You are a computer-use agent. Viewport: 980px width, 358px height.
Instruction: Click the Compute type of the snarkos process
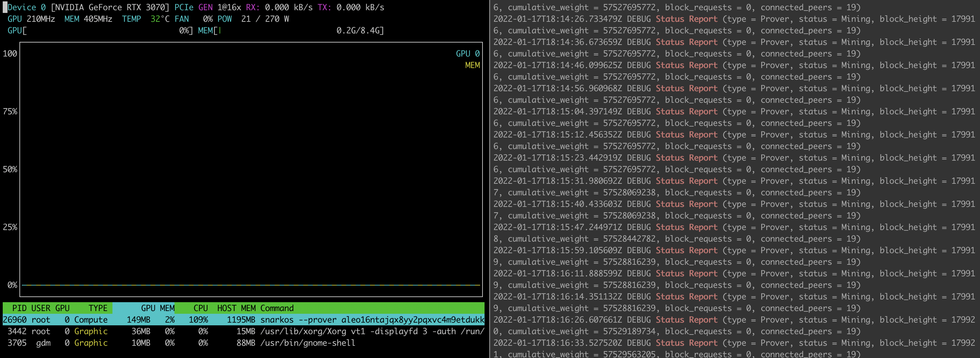91,320
